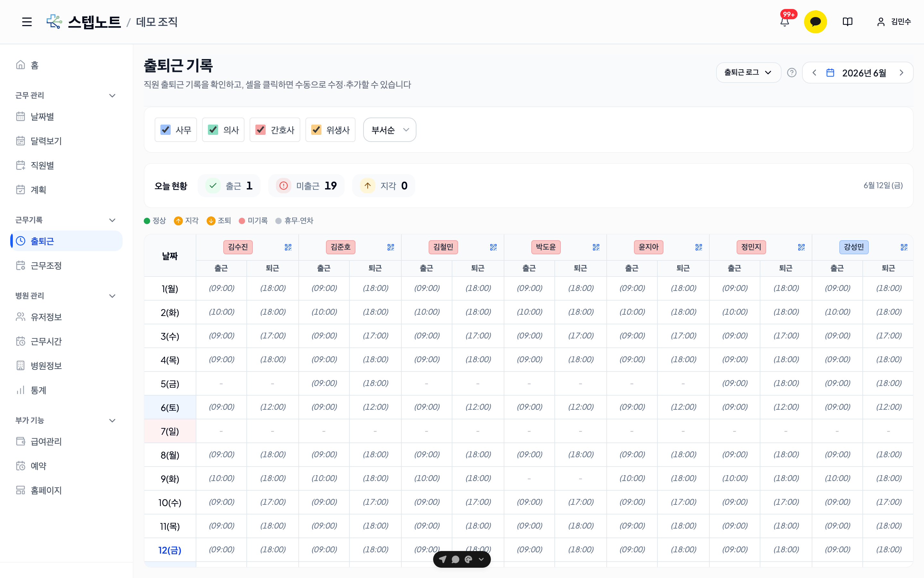The height and width of the screenshot is (578, 924).
Task: Click the 김수진 name tag
Action: (238, 247)
